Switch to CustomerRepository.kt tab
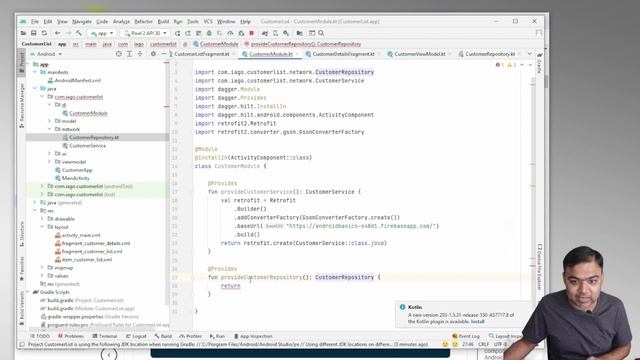The height and width of the screenshot is (360, 640). pyautogui.click(x=490, y=54)
